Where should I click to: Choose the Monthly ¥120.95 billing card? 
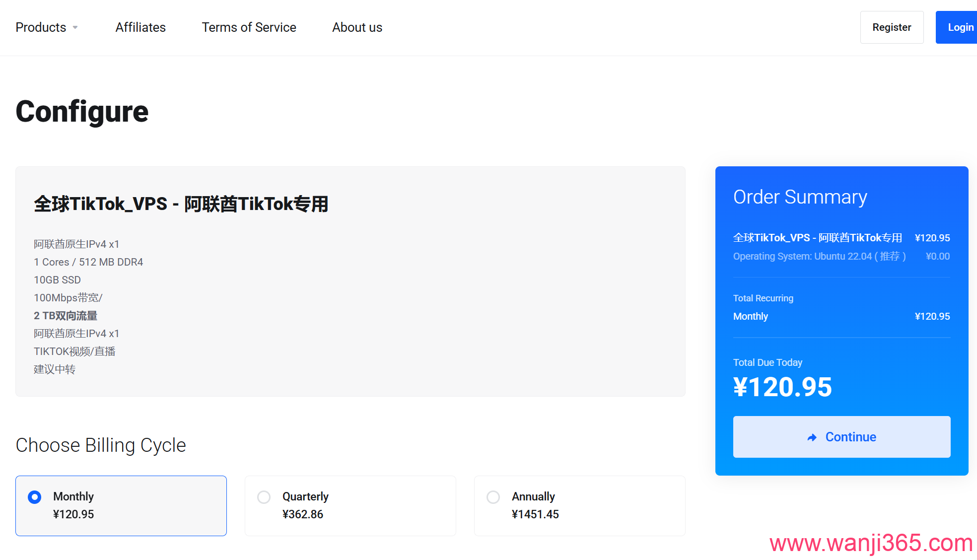click(x=121, y=505)
